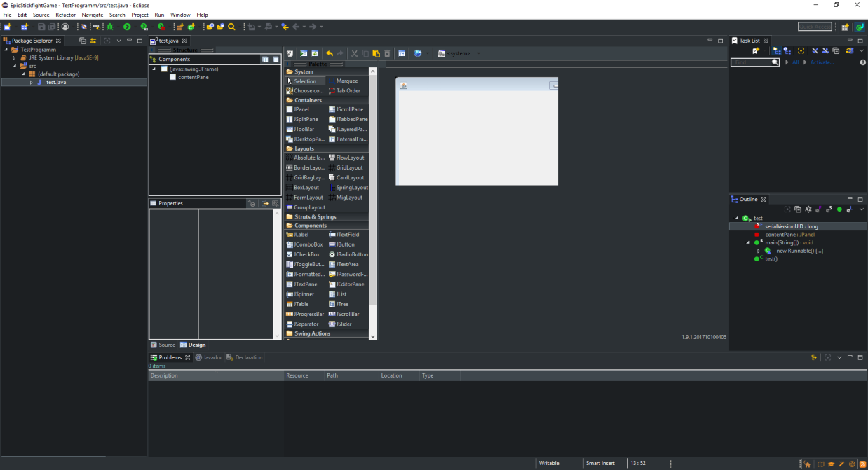Select GridLayout in the Layouts palette

[346, 167]
